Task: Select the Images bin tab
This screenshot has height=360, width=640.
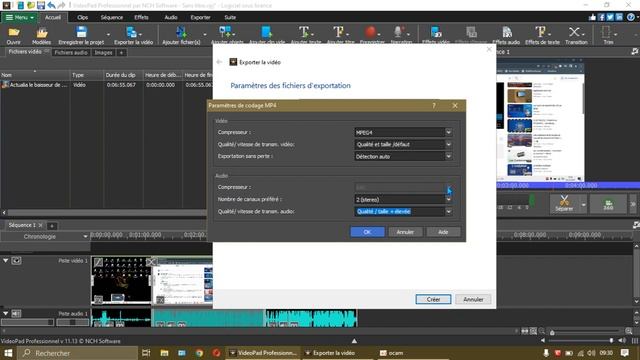Action: pos(103,53)
